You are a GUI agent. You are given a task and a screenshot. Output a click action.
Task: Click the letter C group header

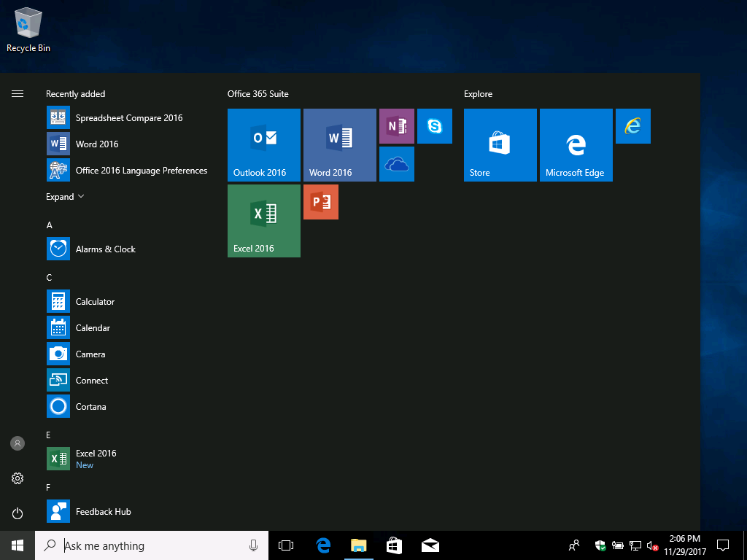49,278
